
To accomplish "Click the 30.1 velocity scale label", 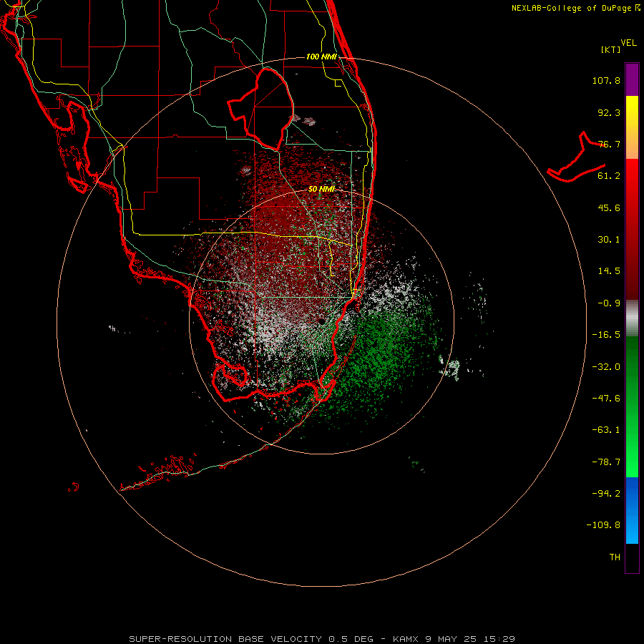I will tap(609, 240).
